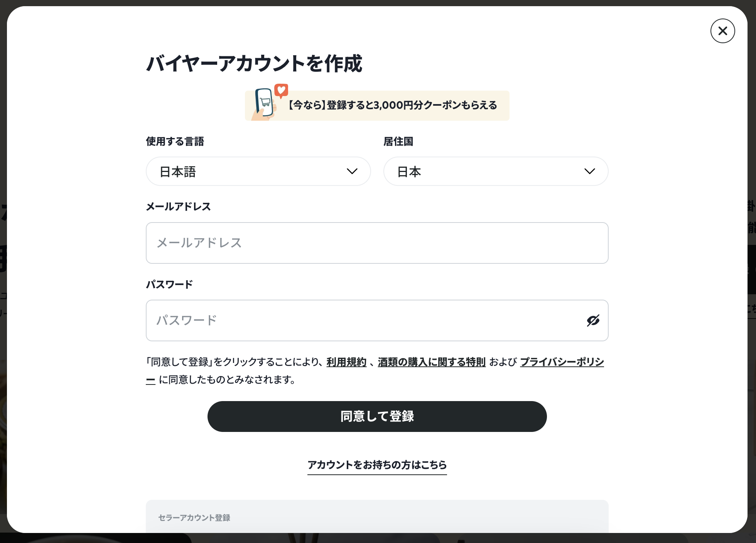Expand the 日本 country dropdown chevron
The image size is (756, 543).
click(x=589, y=171)
